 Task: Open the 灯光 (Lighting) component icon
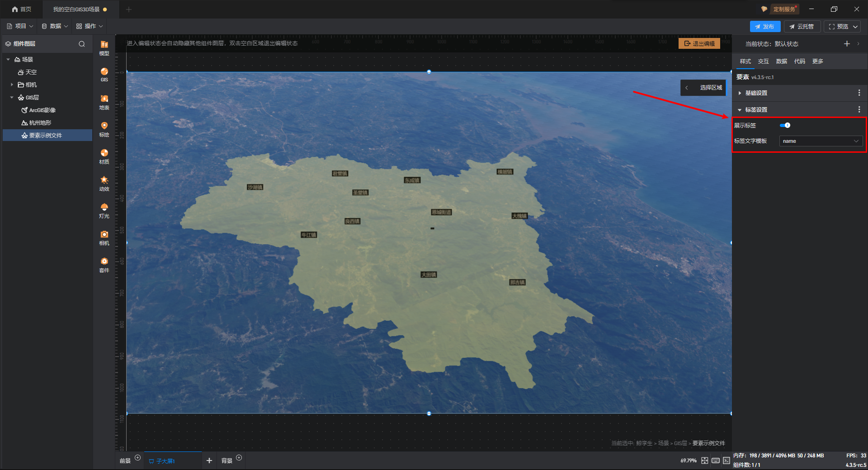(x=104, y=210)
